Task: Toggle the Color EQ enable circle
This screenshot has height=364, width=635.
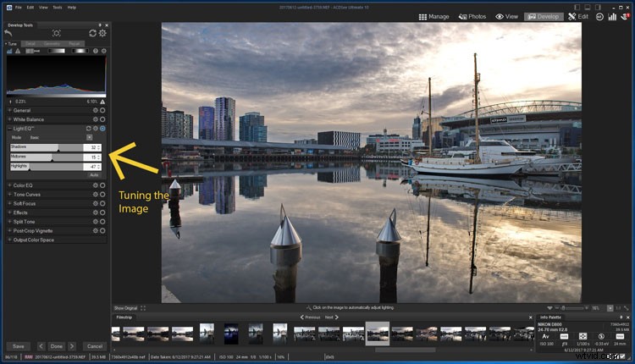Action: point(102,185)
